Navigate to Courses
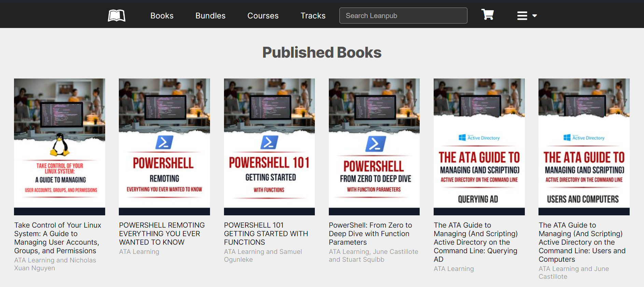Screen dimensions: 644x287 click(263, 16)
